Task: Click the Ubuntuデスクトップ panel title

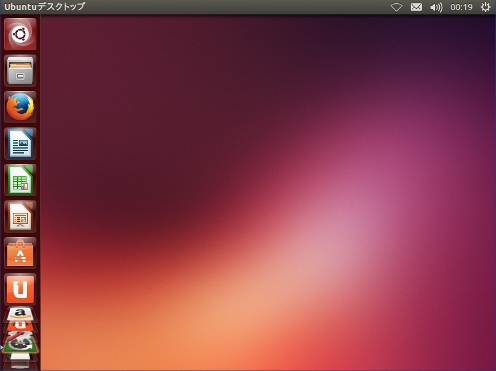Action: pyautogui.click(x=45, y=7)
